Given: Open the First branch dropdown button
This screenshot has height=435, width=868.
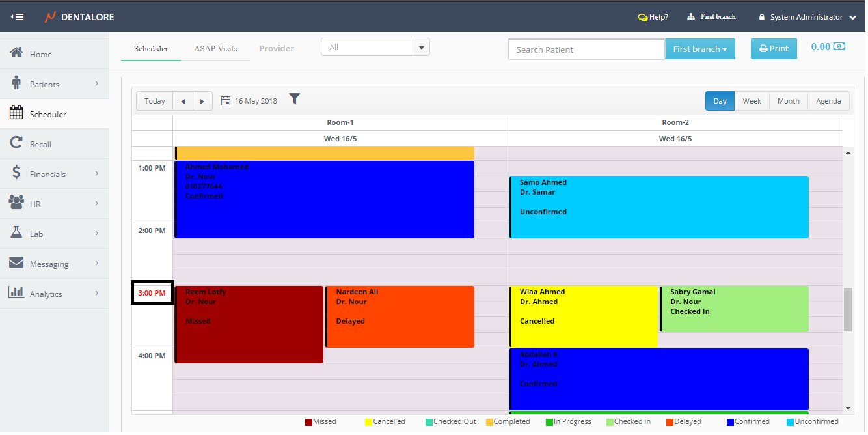Looking at the screenshot, I should (x=699, y=49).
